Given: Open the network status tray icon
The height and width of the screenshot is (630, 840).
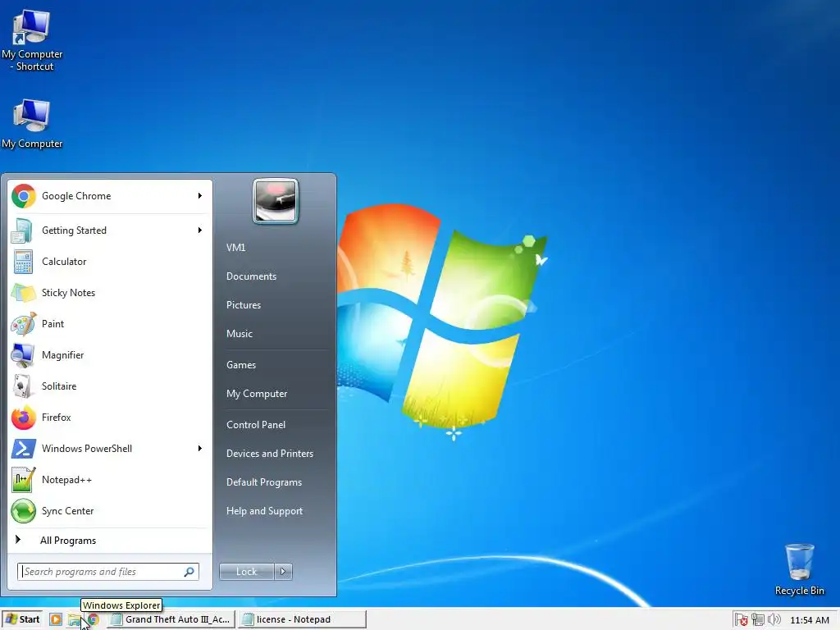Looking at the screenshot, I should click(x=757, y=620).
